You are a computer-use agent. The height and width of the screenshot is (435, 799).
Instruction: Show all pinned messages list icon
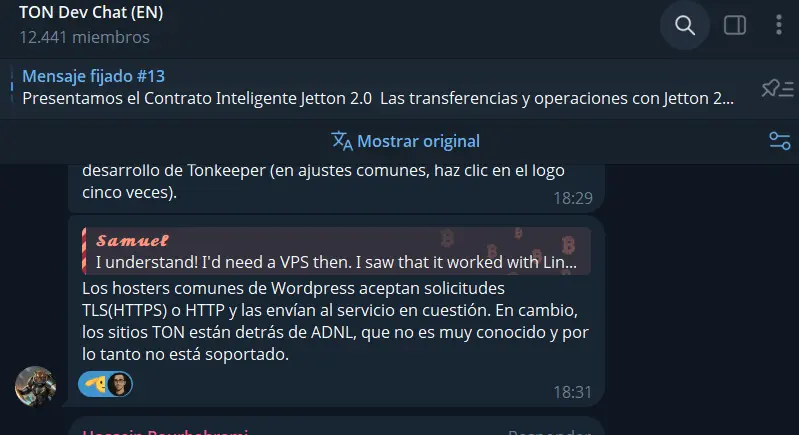778,89
